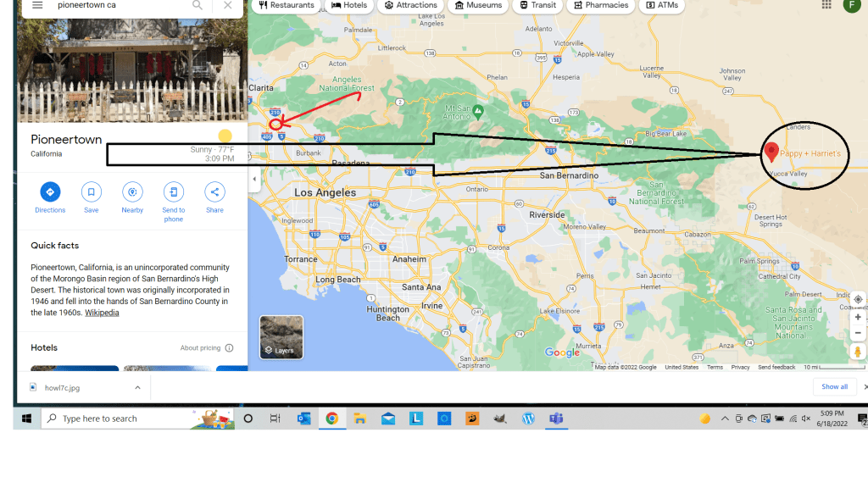Click Show all downloads button
This screenshot has width=868, height=488.
[834, 386]
